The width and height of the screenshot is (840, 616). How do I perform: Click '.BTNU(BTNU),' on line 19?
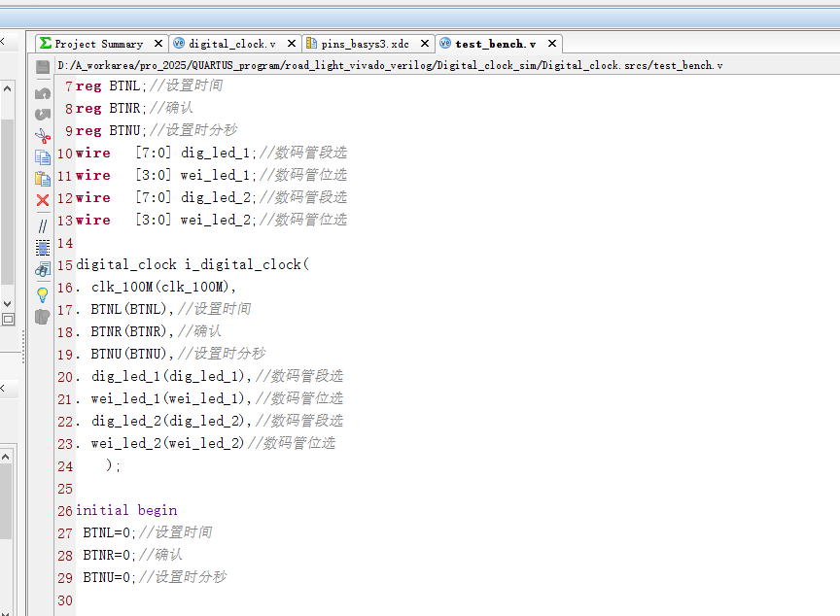click(x=124, y=354)
